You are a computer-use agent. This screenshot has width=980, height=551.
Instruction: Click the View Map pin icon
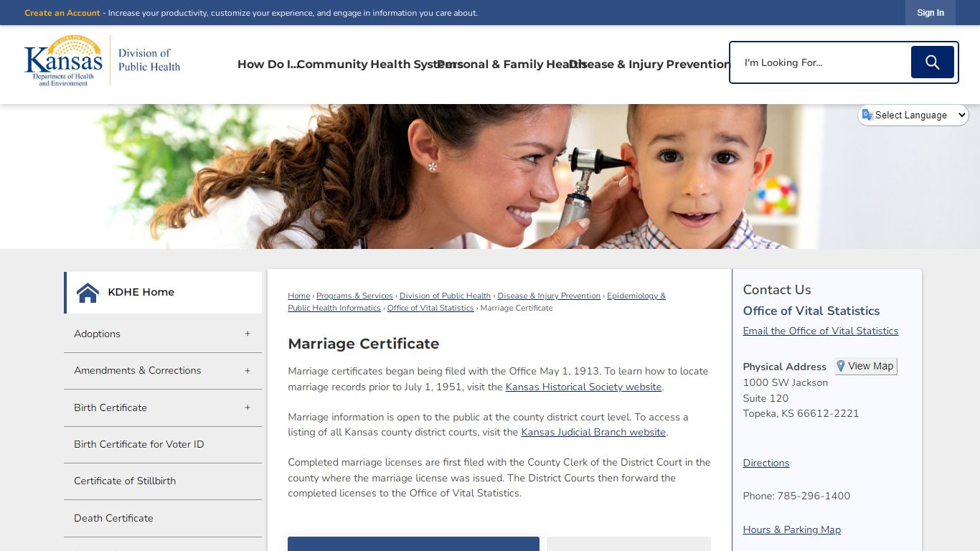pyautogui.click(x=841, y=366)
